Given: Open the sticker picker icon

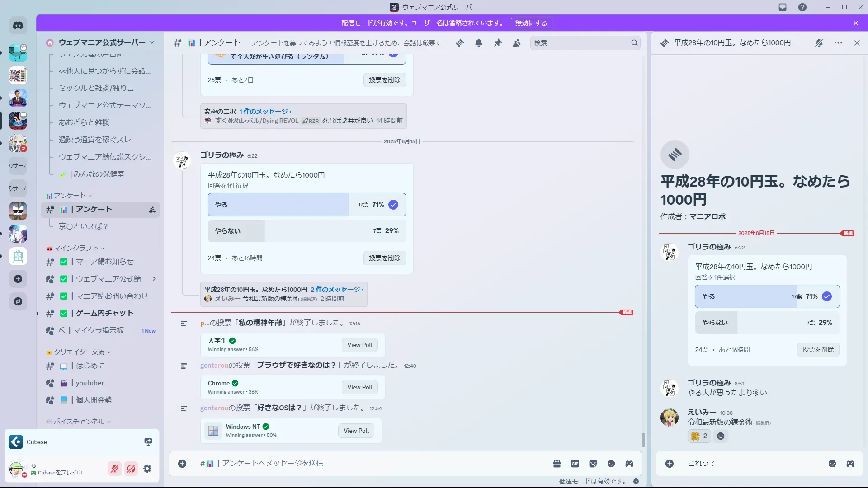Looking at the screenshot, I should click(x=593, y=464).
